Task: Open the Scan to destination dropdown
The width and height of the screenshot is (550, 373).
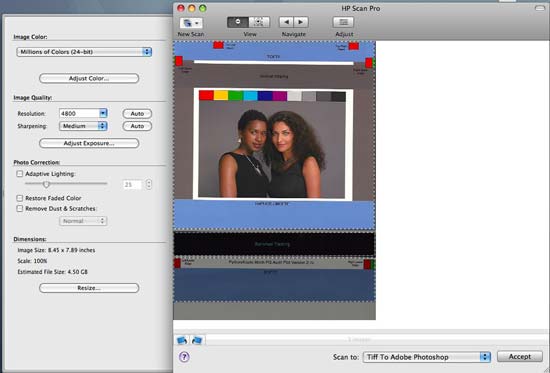Action: (x=427, y=357)
